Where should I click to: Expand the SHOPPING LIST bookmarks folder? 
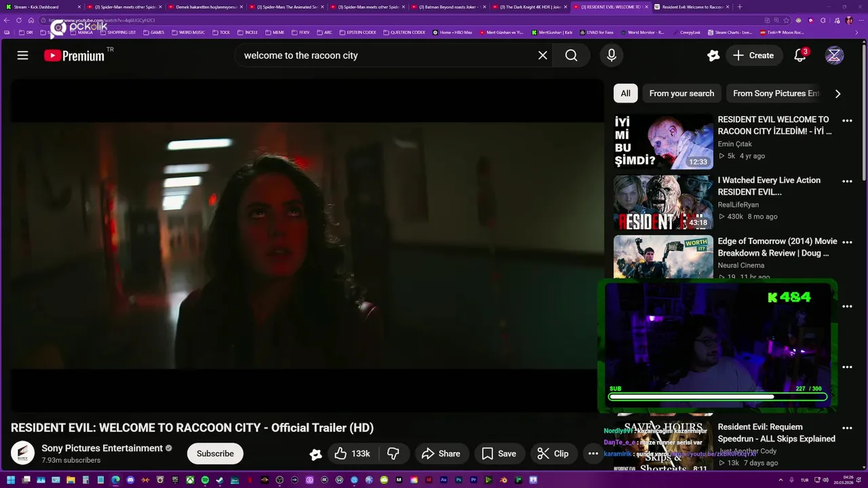tap(117, 32)
